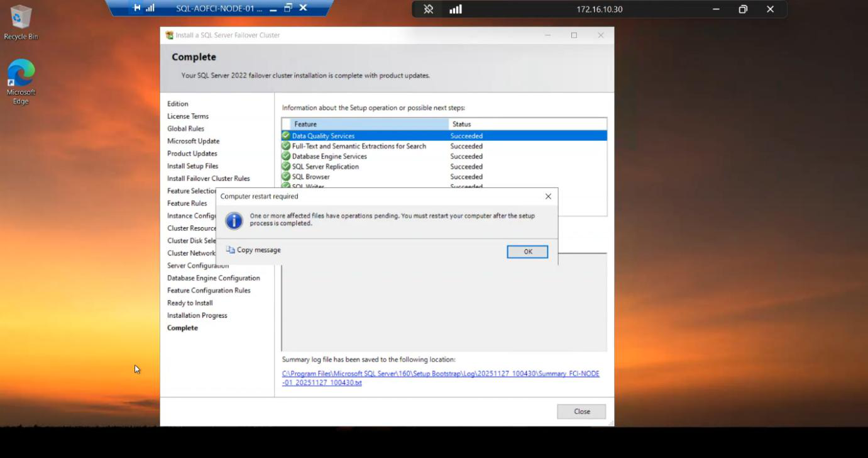Minimize the 172.16.10.30 remote session

click(x=716, y=9)
